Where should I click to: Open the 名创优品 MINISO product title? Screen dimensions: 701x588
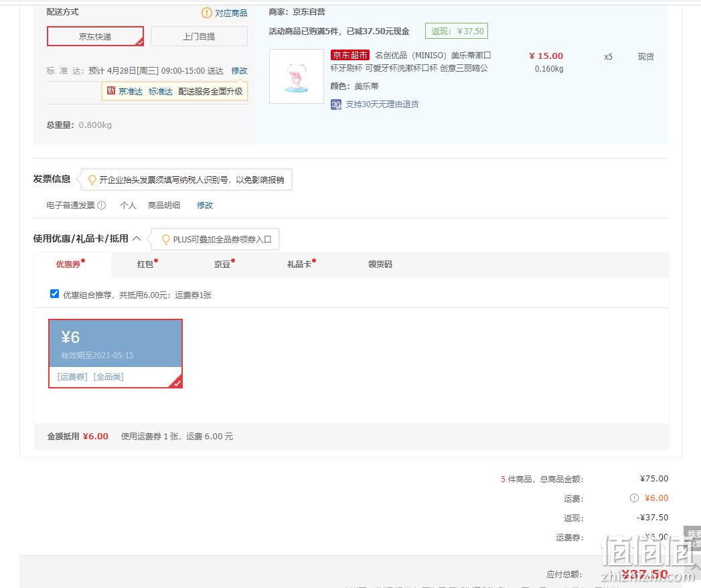pyautogui.click(x=410, y=62)
